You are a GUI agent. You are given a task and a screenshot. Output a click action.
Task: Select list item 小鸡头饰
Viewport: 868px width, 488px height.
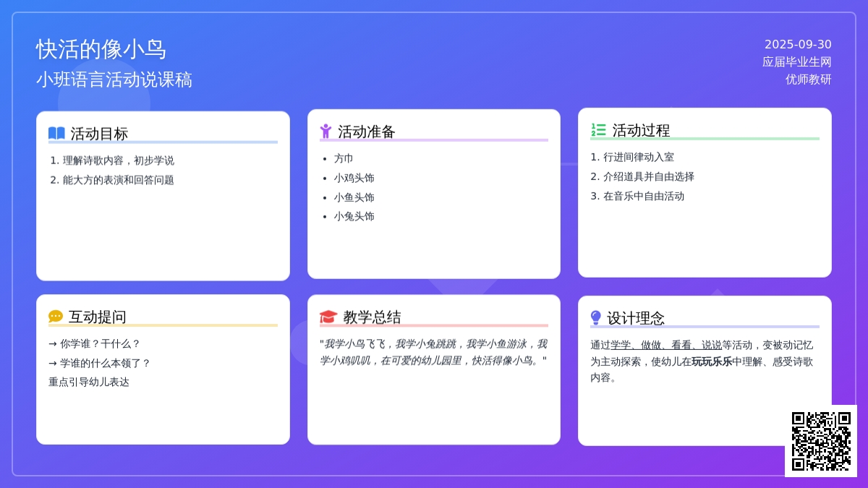point(354,178)
